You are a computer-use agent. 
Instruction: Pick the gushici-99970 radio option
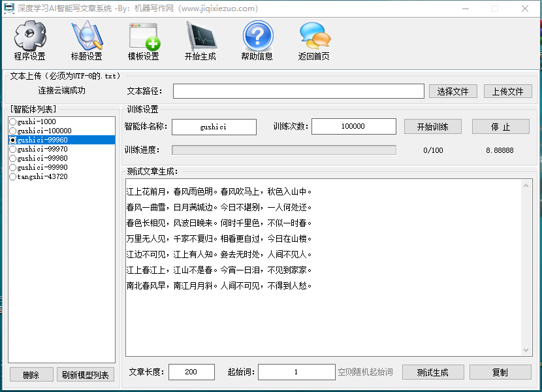click(13, 149)
